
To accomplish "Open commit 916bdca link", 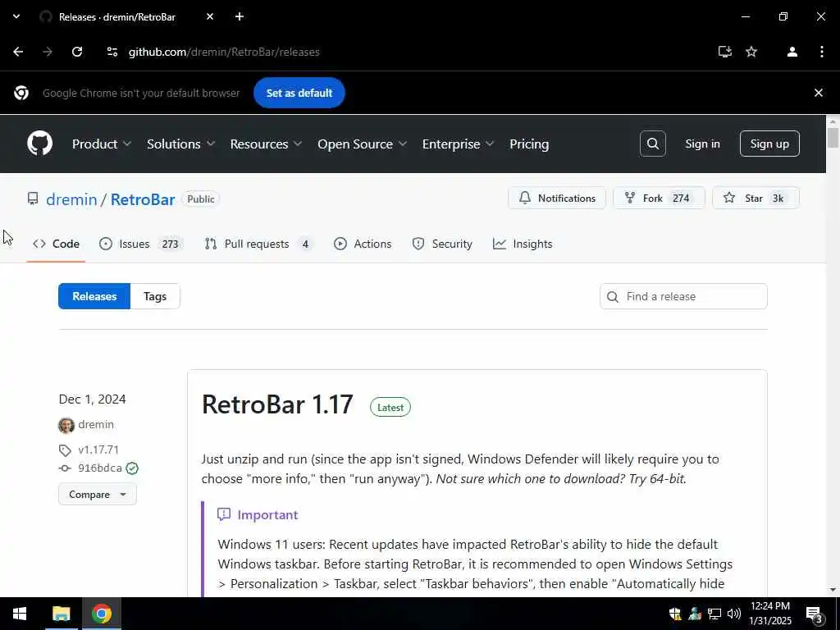I will pyautogui.click(x=100, y=468).
